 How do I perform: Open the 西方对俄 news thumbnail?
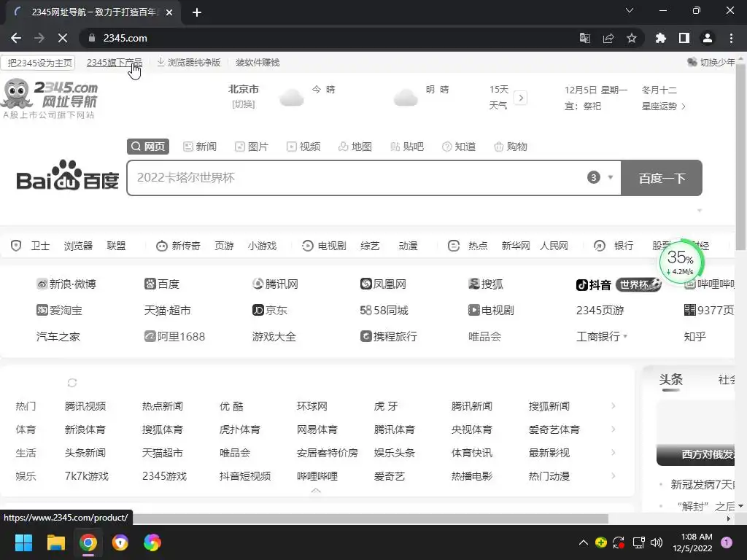coord(695,433)
